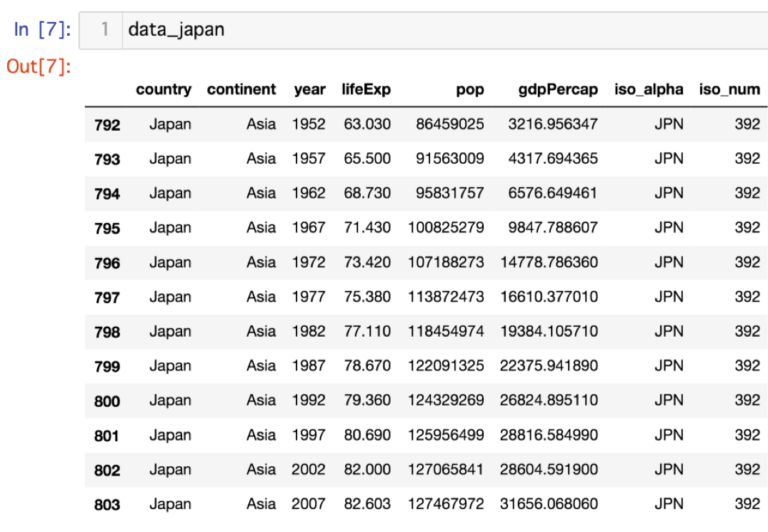The width and height of the screenshot is (768, 532).
Task: Select the In [7] input prompt
Action: coord(43,30)
